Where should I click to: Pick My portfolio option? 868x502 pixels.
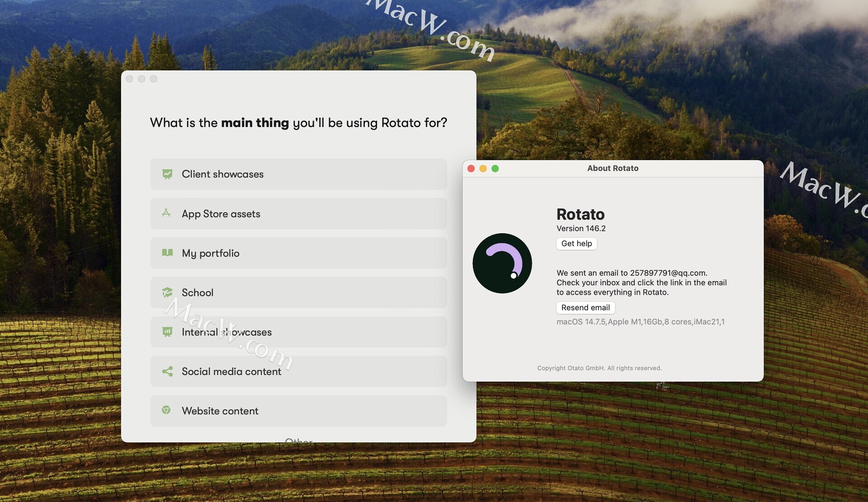[298, 253]
